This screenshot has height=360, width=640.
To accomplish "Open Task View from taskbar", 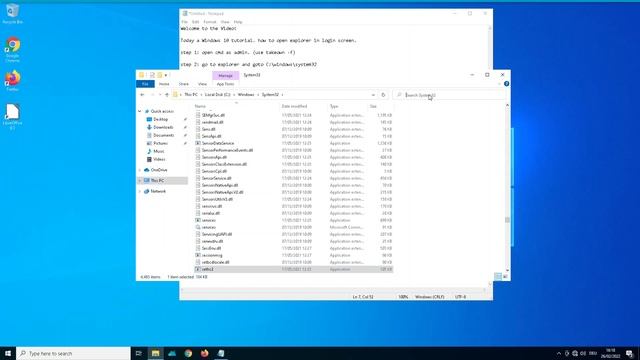I will (x=138, y=353).
